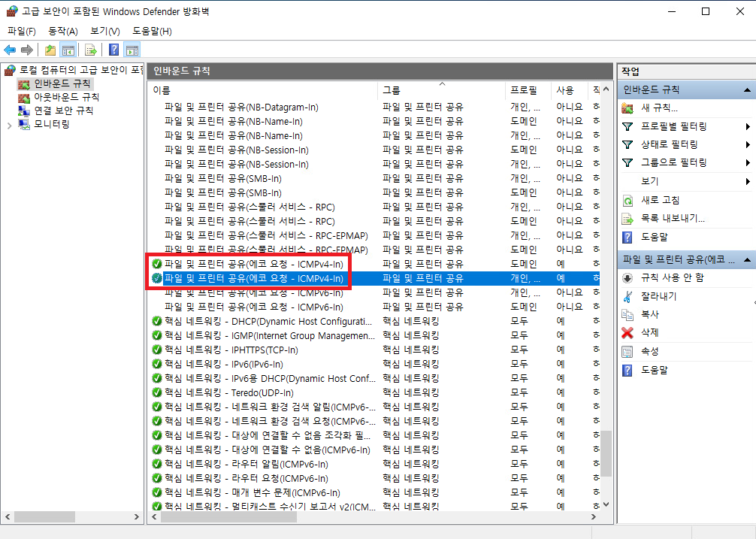Click the 새로 고침 refresh icon
756x539 pixels.
click(x=627, y=201)
